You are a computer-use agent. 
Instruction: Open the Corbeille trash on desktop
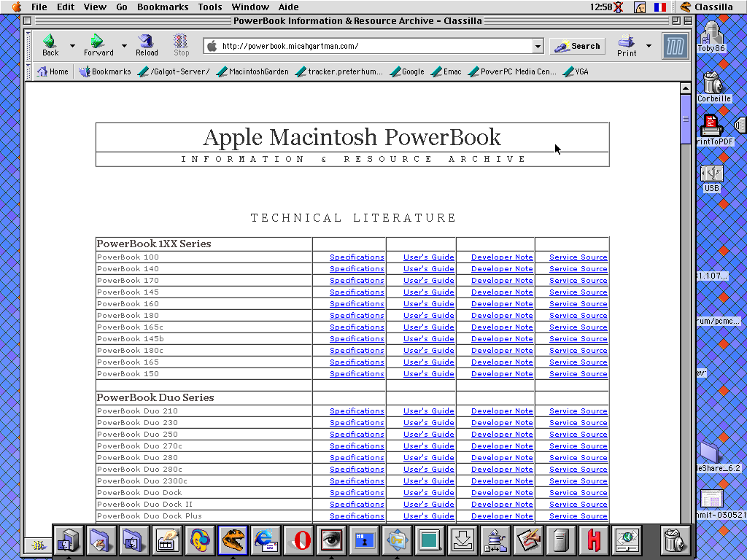pyautogui.click(x=713, y=87)
